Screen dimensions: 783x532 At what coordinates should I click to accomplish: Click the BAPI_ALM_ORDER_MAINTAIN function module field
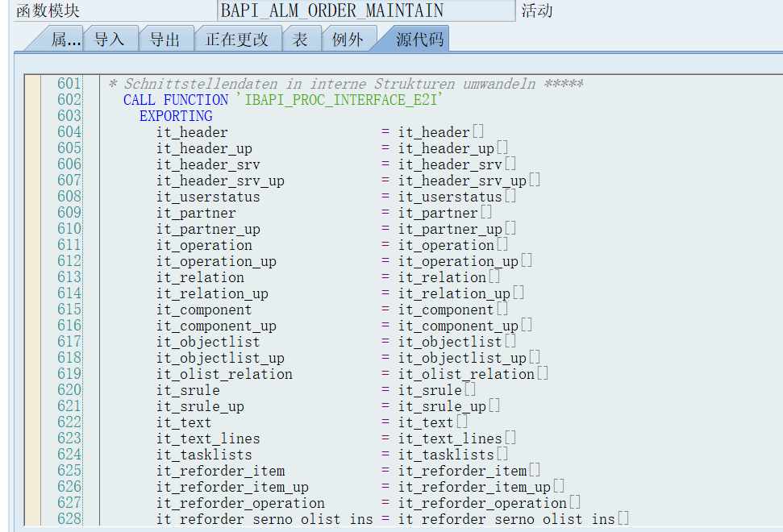(x=366, y=10)
